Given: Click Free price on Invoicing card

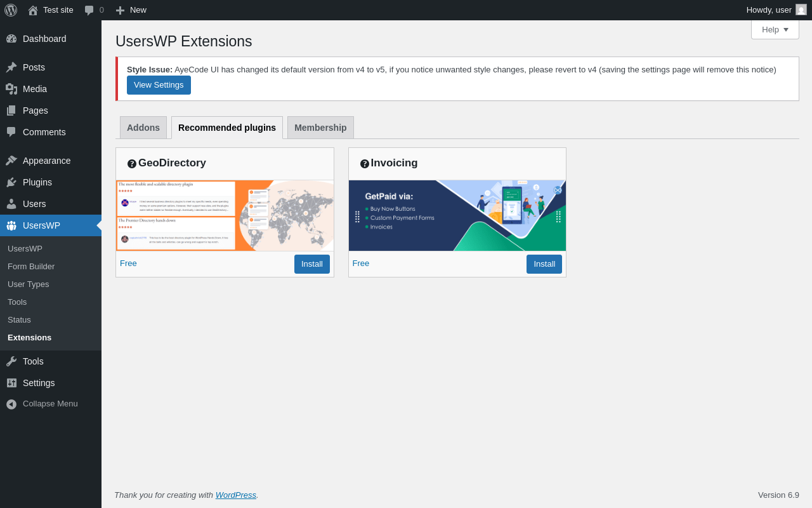Looking at the screenshot, I should click(x=361, y=263).
